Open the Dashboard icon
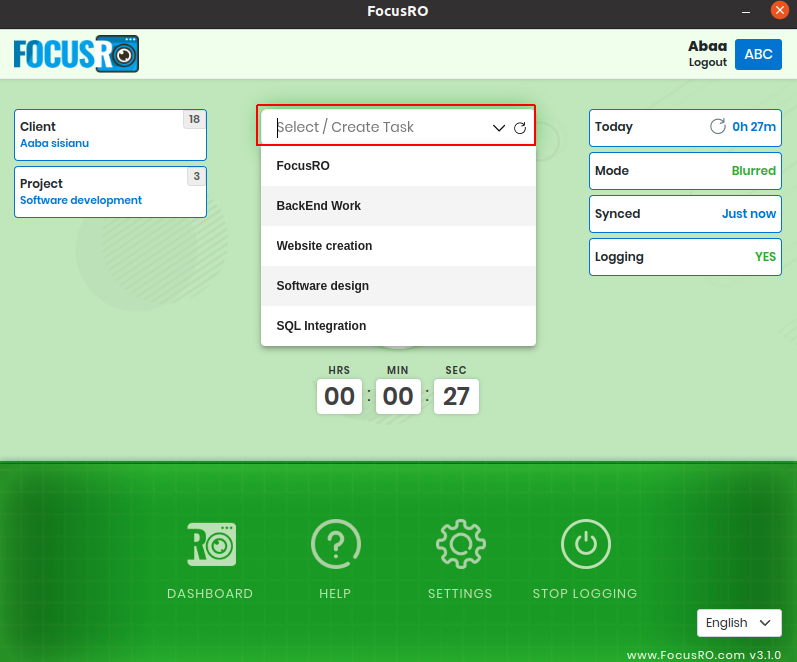The width and height of the screenshot is (797, 662). (211, 544)
